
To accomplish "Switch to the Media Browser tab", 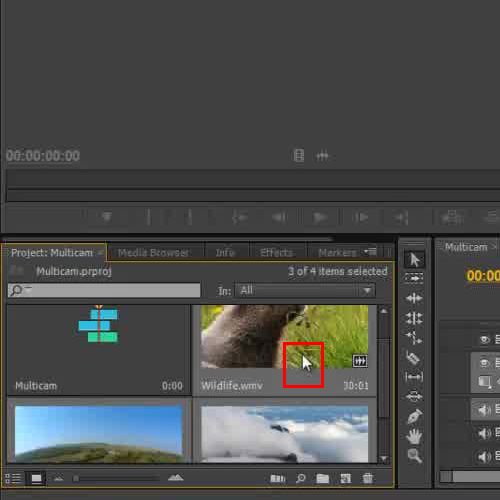I will coord(153,253).
